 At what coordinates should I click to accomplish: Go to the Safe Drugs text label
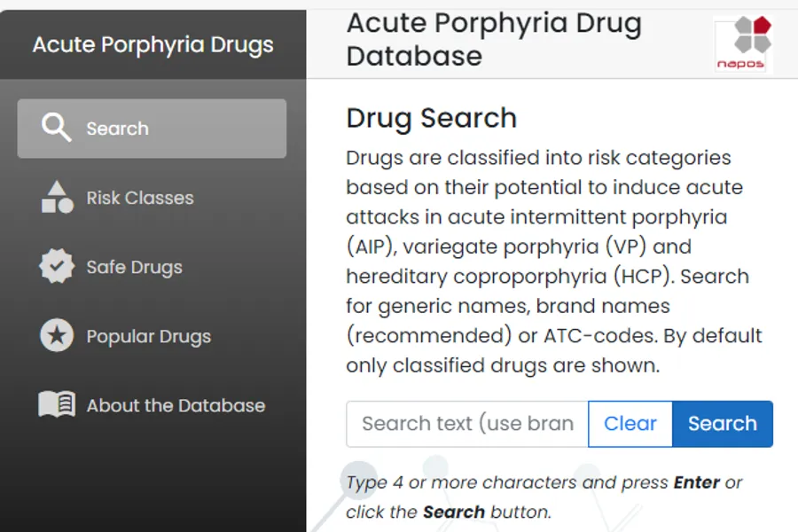click(134, 267)
